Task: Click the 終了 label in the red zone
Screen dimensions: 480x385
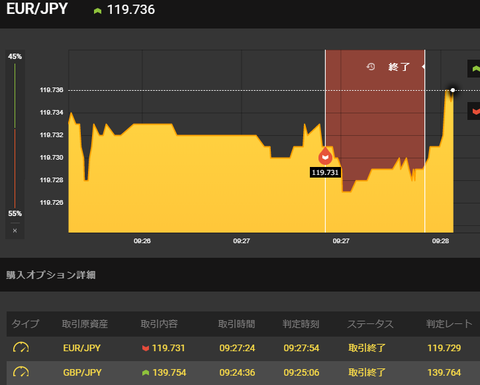Action: [x=399, y=67]
